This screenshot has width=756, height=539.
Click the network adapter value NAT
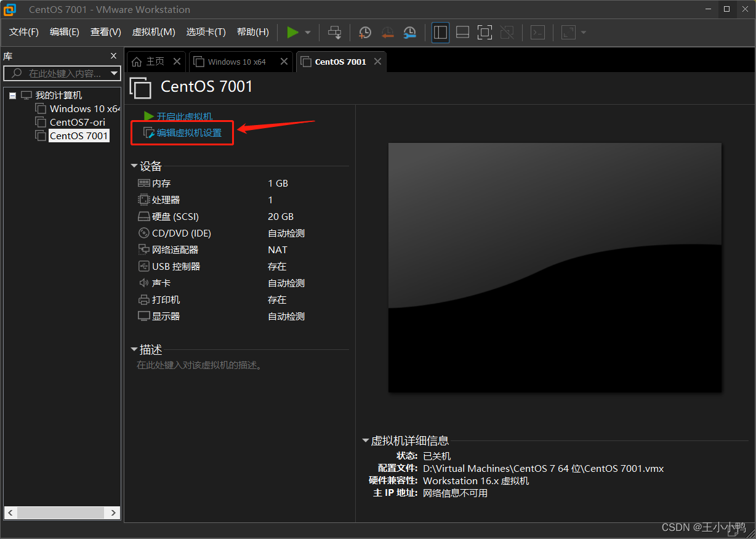[x=278, y=250]
